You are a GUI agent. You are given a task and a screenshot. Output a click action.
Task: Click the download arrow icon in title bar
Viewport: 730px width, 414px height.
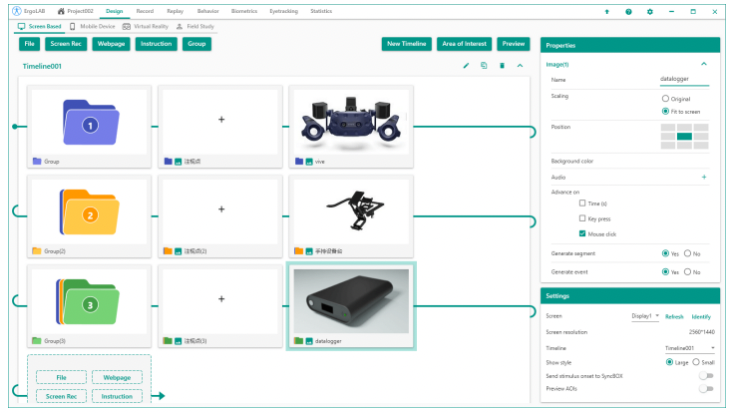point(607,11)
